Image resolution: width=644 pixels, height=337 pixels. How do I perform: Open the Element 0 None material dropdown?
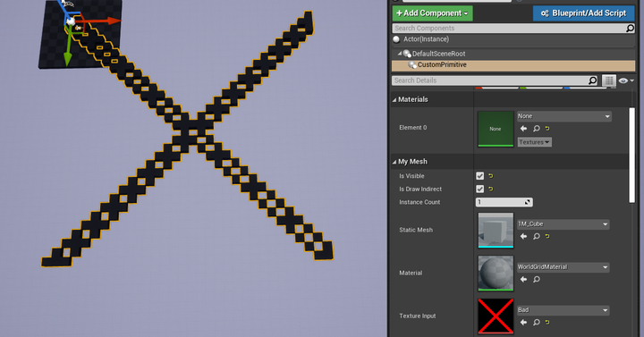point(563,116)
